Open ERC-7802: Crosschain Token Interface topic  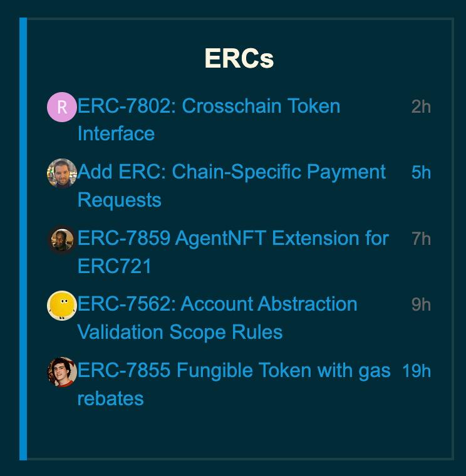point(209,106)
